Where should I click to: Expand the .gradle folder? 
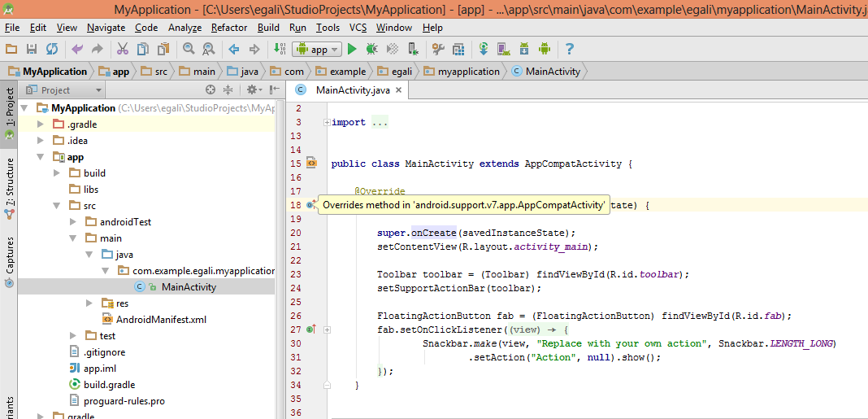click(x=41, y=124)
